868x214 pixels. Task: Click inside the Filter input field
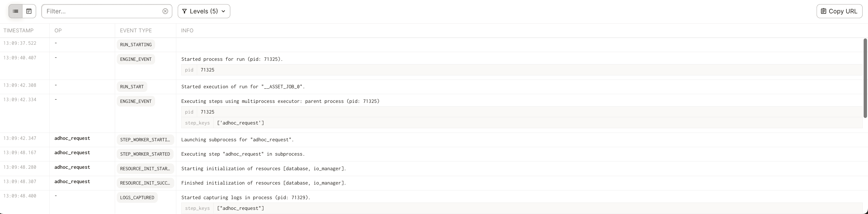point(101,11)
